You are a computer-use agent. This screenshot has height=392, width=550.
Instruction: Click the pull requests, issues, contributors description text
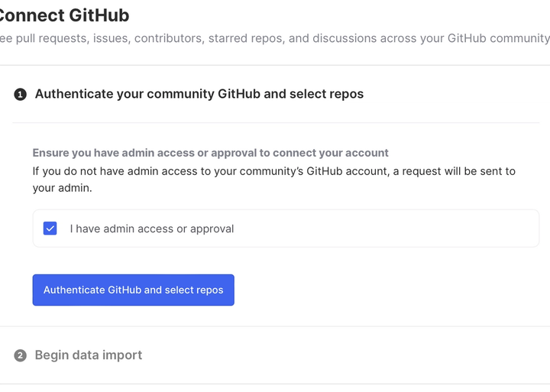275,38
